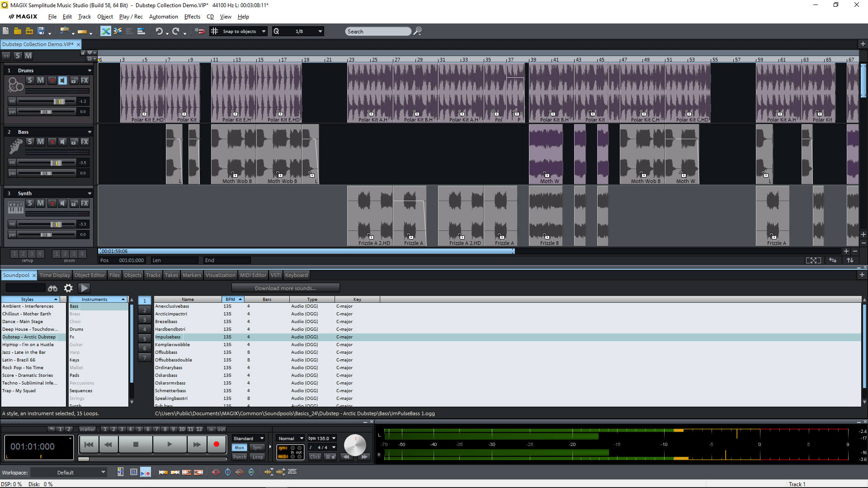Click the global S solo button above the tracks
Screen dimensions: 868x488
click(17, 56)
